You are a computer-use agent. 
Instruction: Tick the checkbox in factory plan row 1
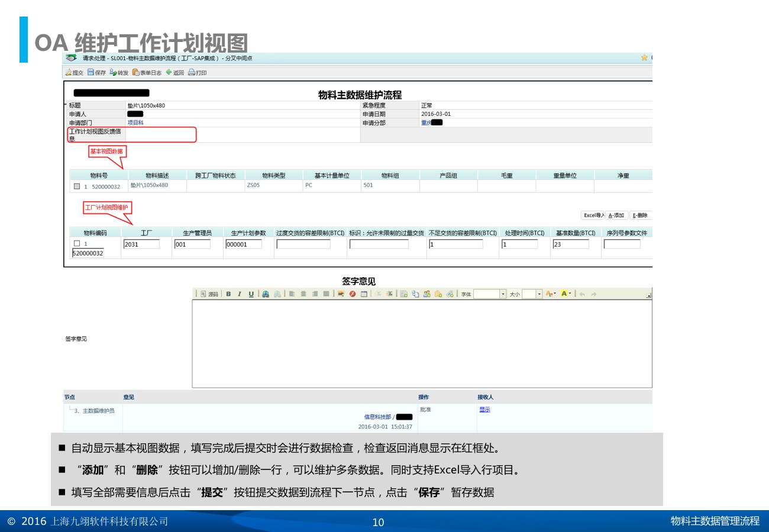pyautogui.click(x=77, y=244)
